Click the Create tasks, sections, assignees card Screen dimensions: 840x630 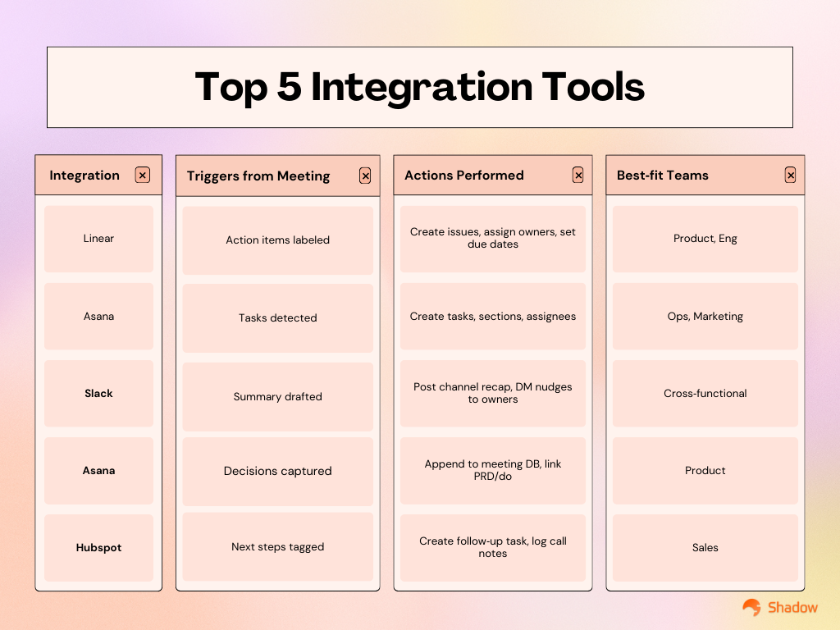point(492,316)
